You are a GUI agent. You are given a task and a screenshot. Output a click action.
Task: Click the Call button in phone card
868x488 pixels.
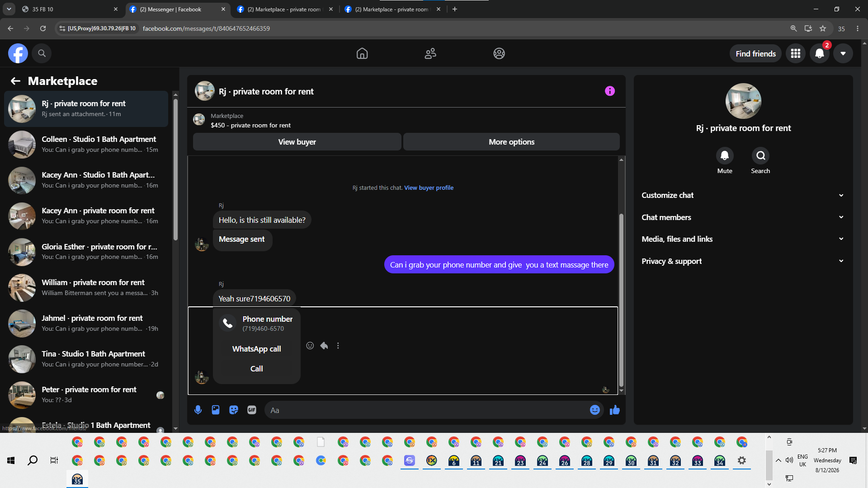(256, 369)
